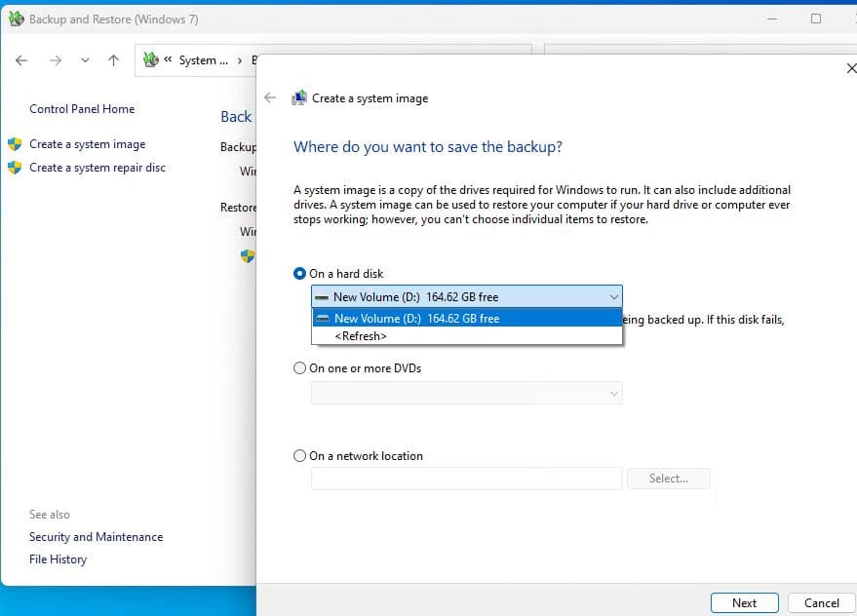
Task: Expand the DVD drive dropdown
Action: [x=613, y=393]
